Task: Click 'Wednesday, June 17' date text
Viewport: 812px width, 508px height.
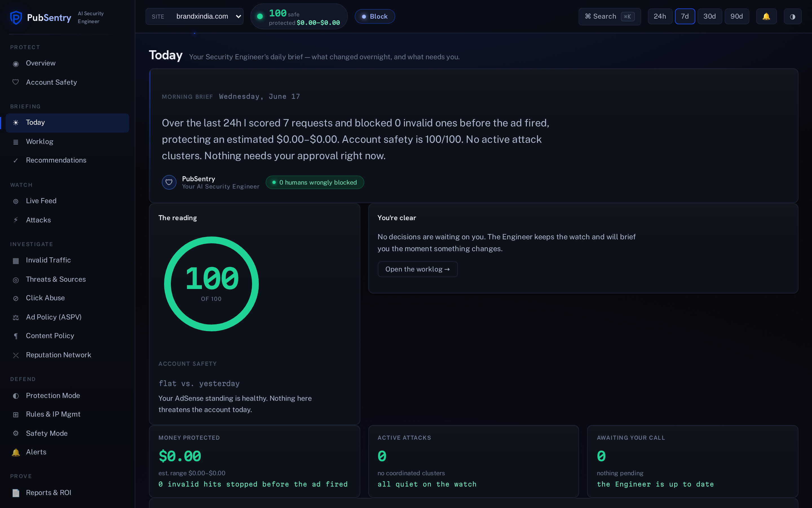Action: [259, 97]
